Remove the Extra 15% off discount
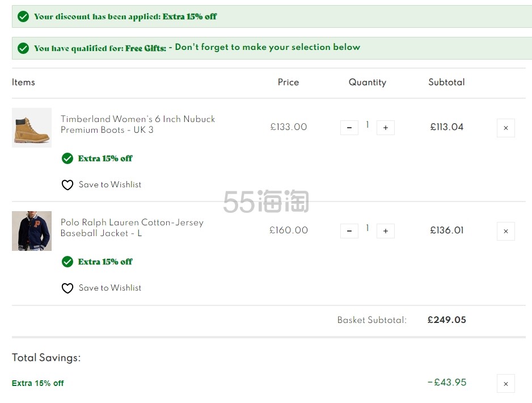 (505, 384)
